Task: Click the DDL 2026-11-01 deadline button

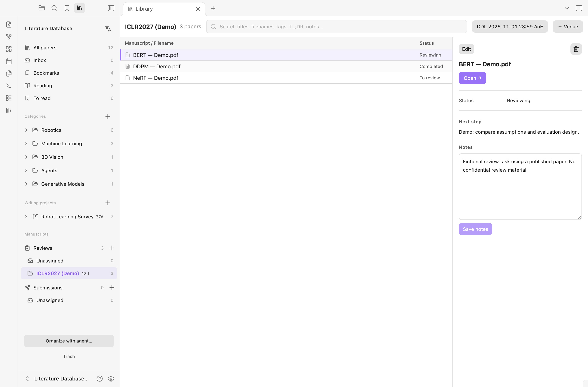Action: (x=510, y=27)
